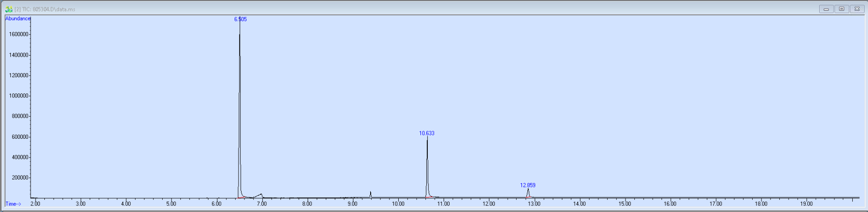
Task: Click the 19.00 time axis label
Action: 806,204
